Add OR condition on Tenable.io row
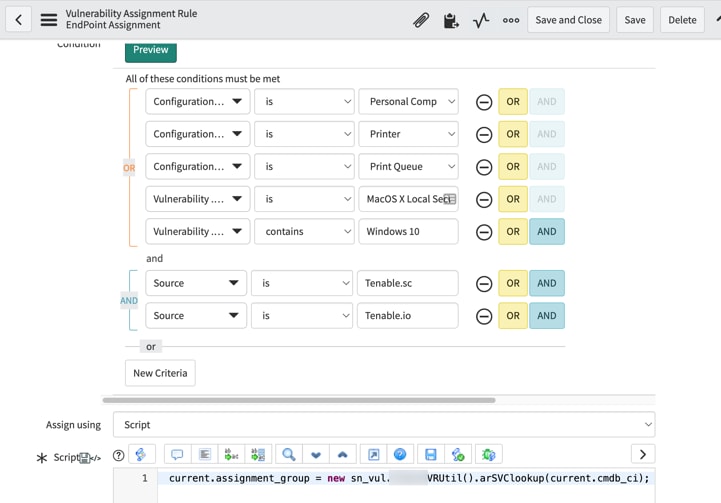 (513, 316)
